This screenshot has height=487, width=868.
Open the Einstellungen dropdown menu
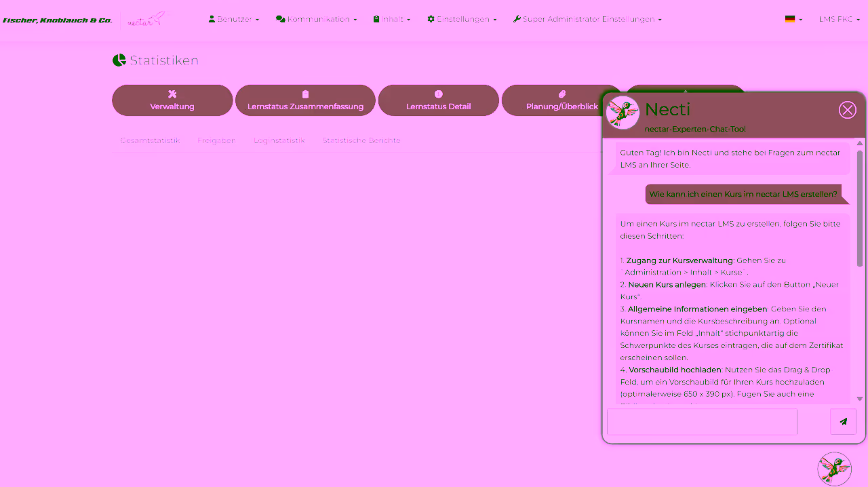(462, 19)
